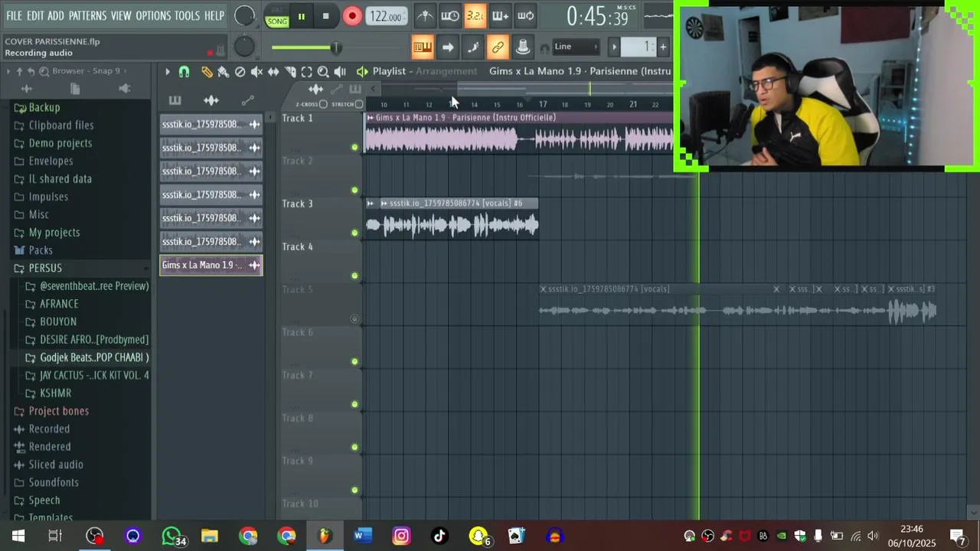Screen dimensions: 980x551
Task: Select the pencil draw tool in playlist
Action: pyautogui.click(x=207, y=72)
